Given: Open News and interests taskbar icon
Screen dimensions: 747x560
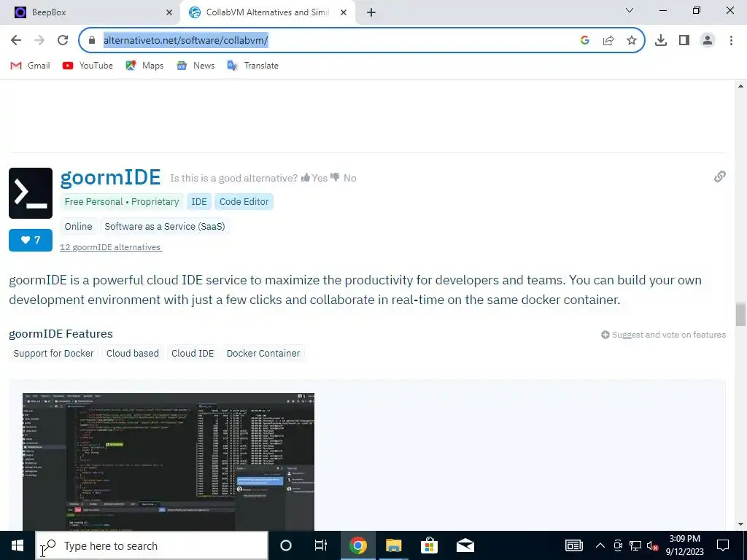Looking at the screenshot, I should point(574,545).
